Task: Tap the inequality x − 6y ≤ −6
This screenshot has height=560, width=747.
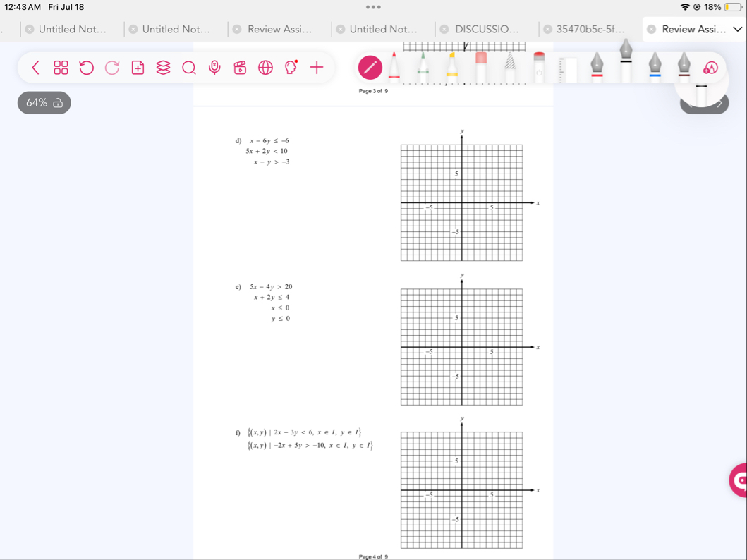Action: tap(269, 141)
